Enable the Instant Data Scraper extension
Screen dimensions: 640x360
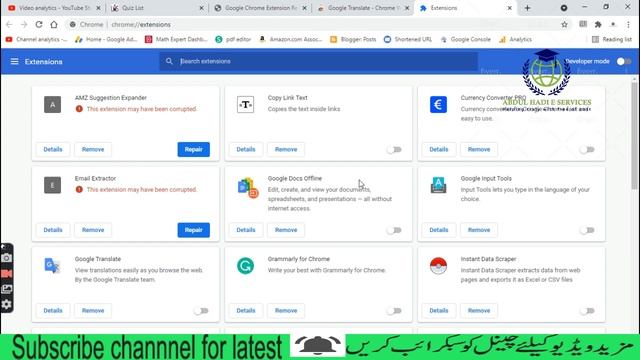pyautogui.click(x=587, y=311)
